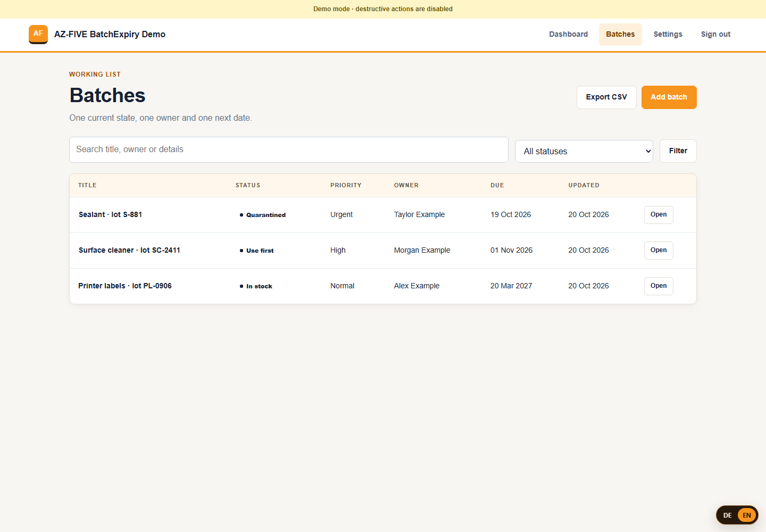Image resolution: width=766 pixels, height=532 pixels.
Task: Click owner Taylor Example
Action: [x=419, y=215]
